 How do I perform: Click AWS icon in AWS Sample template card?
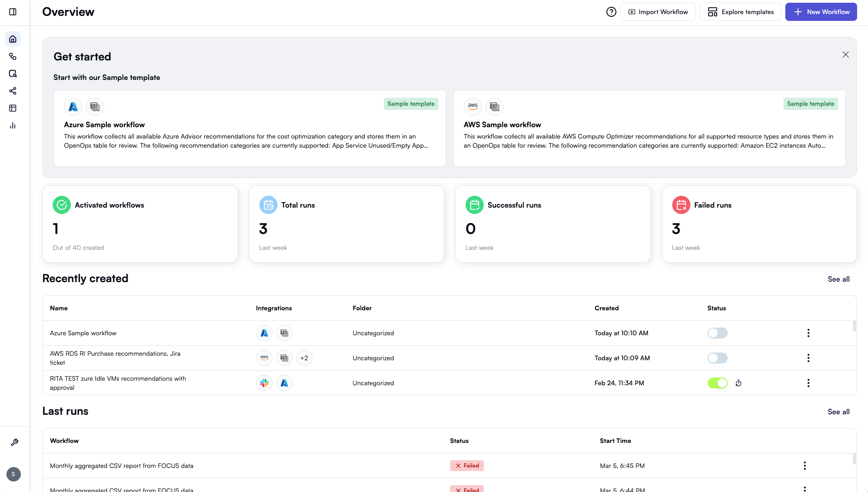tap(473, 107)
